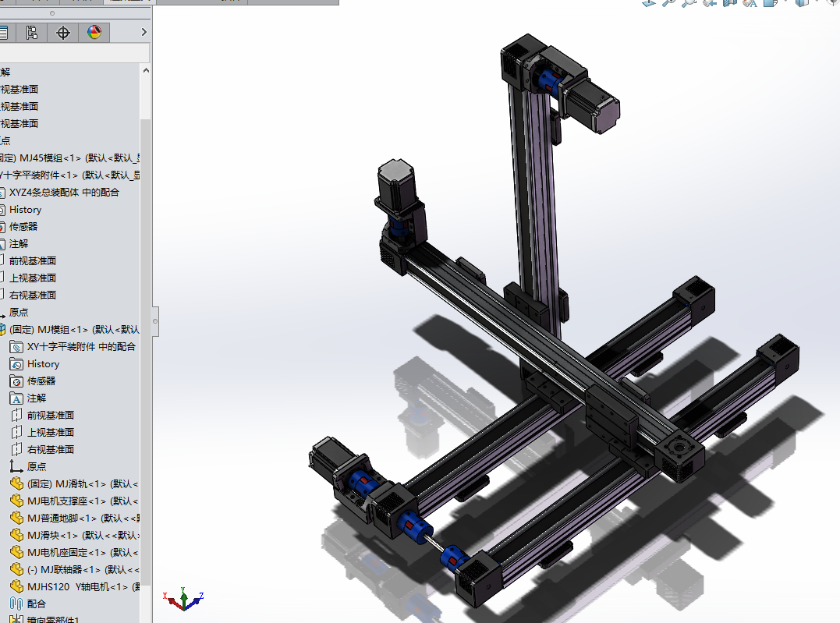Select History below XYZ4条总装配体 中的配合
This screenshot has width=840, height=623.
point(25,210)
